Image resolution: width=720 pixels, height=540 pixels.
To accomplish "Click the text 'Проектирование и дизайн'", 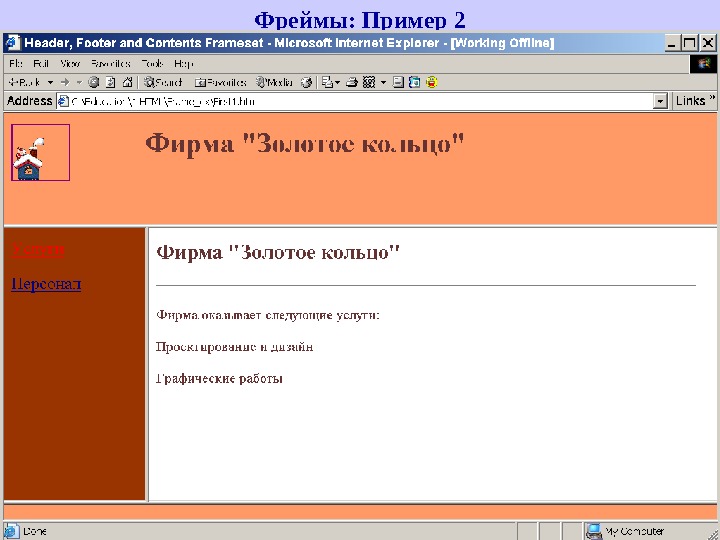I will click(x=234, y=347).
